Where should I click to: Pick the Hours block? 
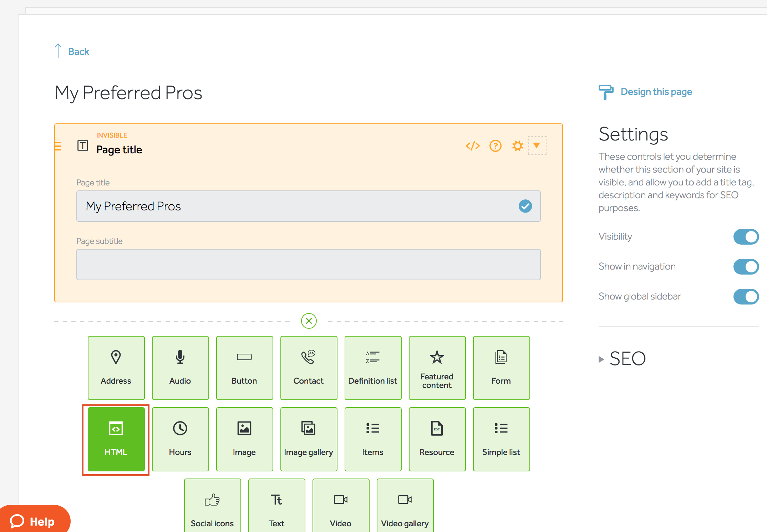point(180,439)
